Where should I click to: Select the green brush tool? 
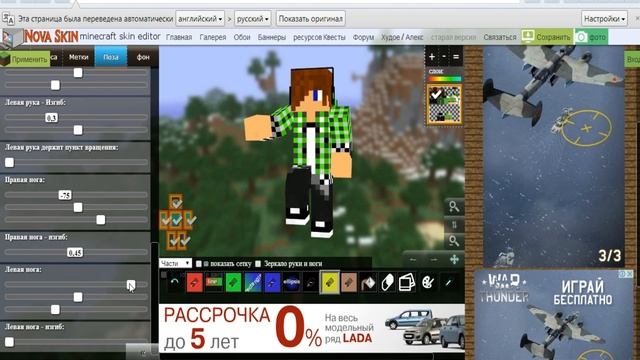(233, 282)
